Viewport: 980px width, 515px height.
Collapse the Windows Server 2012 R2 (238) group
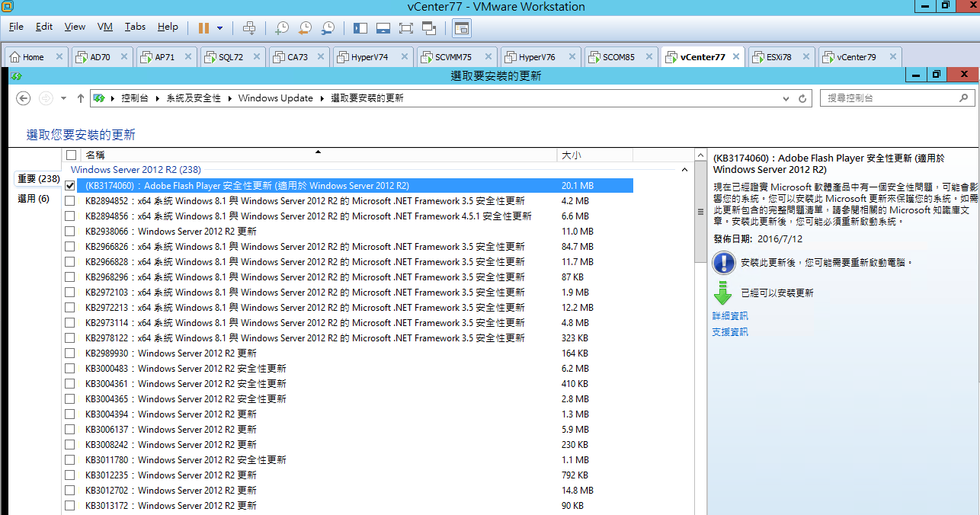pos(684,170)
